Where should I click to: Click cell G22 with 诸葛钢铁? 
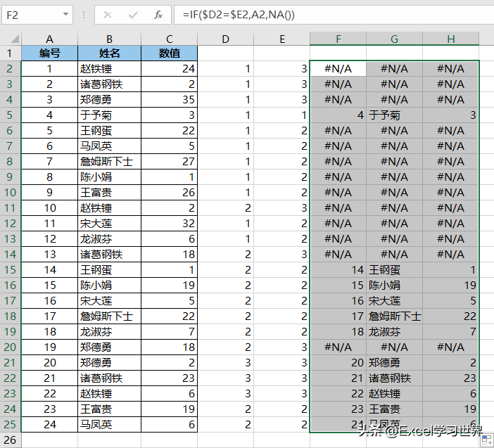(x=395, y=378)
